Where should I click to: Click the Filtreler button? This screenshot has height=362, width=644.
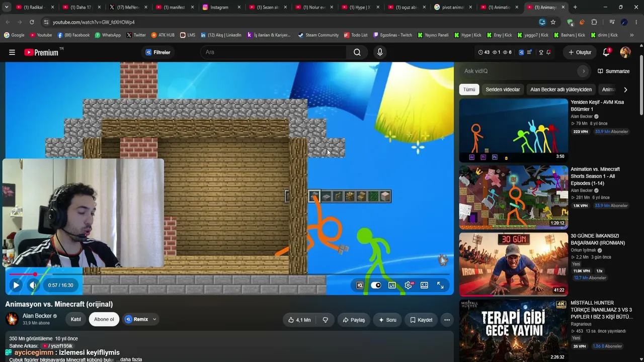[x=158, y=52]
